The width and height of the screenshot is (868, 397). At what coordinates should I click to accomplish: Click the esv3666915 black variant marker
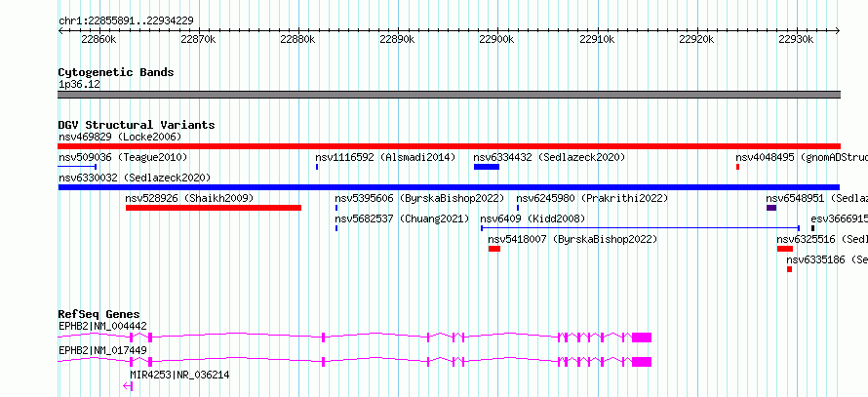coord(813,228)
